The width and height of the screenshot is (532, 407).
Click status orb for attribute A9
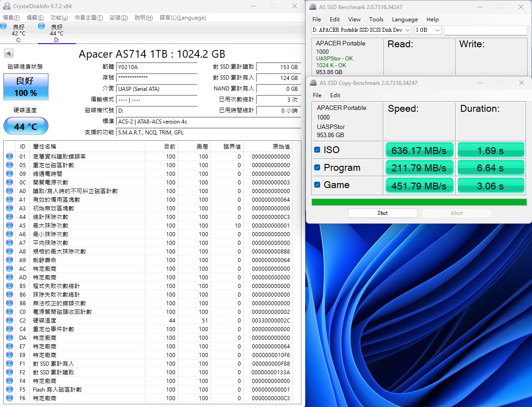10,260
